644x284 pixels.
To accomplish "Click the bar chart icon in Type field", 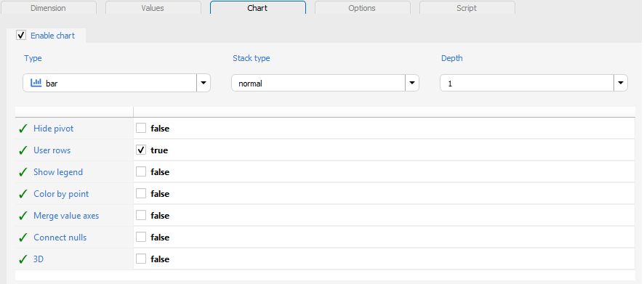I will click(36, 83).
